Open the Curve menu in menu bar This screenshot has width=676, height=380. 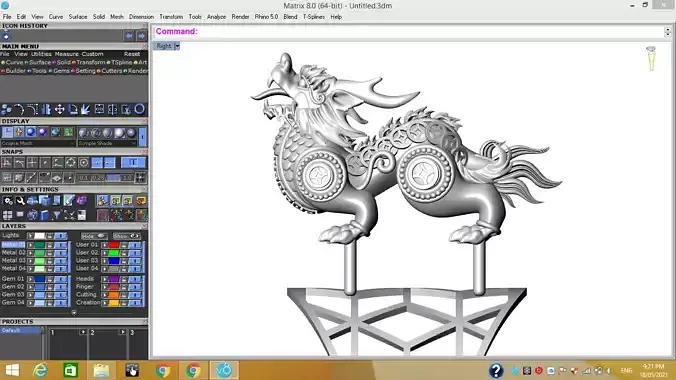[x=56, y=17]
